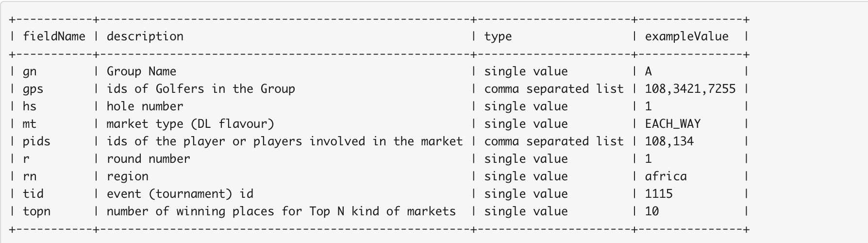Click the 'event (tournament) id' description

click(x=180, y=194)
